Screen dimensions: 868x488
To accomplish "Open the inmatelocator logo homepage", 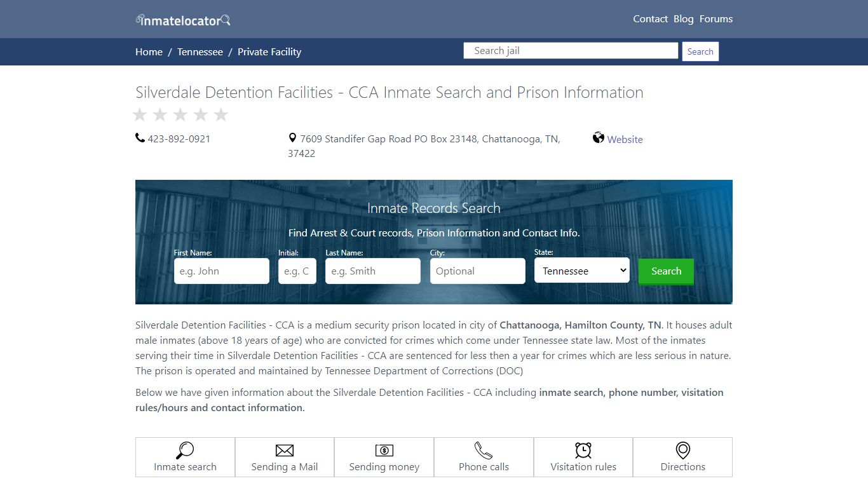I will (x=183, y=20).
